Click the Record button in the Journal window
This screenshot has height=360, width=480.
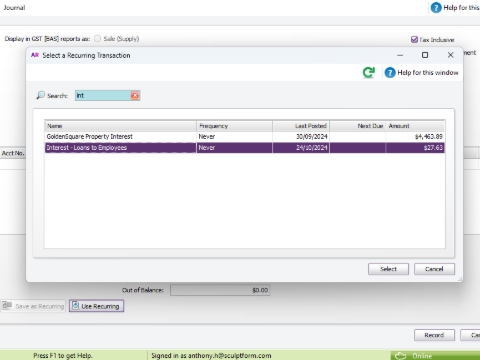434,335
